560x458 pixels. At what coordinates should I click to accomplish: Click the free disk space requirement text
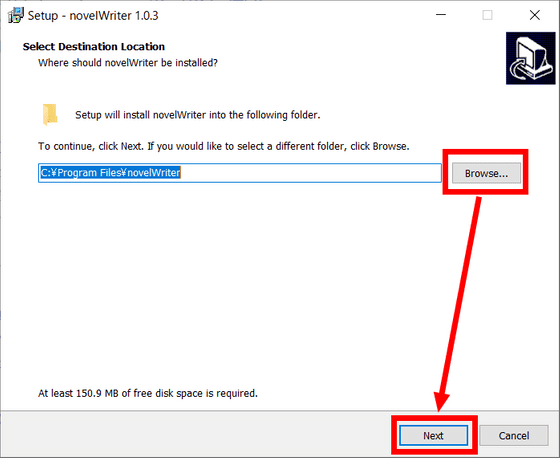point(148,393)
